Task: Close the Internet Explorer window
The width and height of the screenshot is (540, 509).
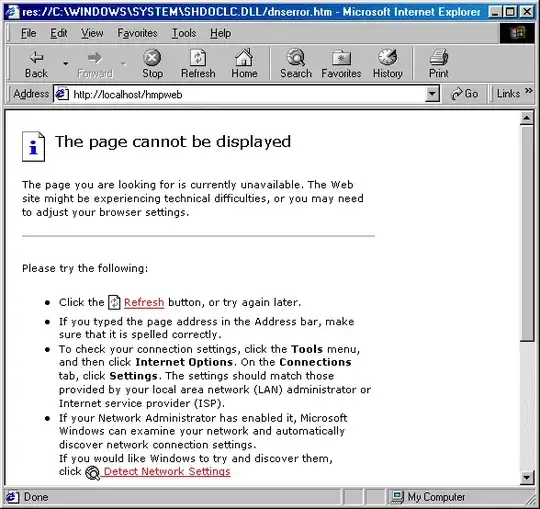Action: pyautogui.click(x=527, y=12)
